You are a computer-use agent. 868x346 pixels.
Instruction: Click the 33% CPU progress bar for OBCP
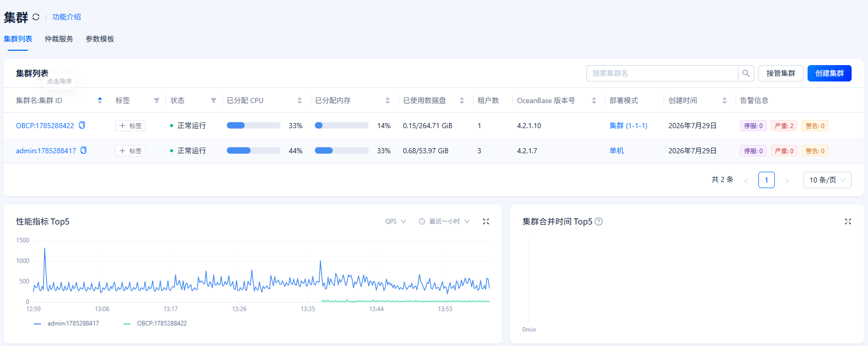253,126
